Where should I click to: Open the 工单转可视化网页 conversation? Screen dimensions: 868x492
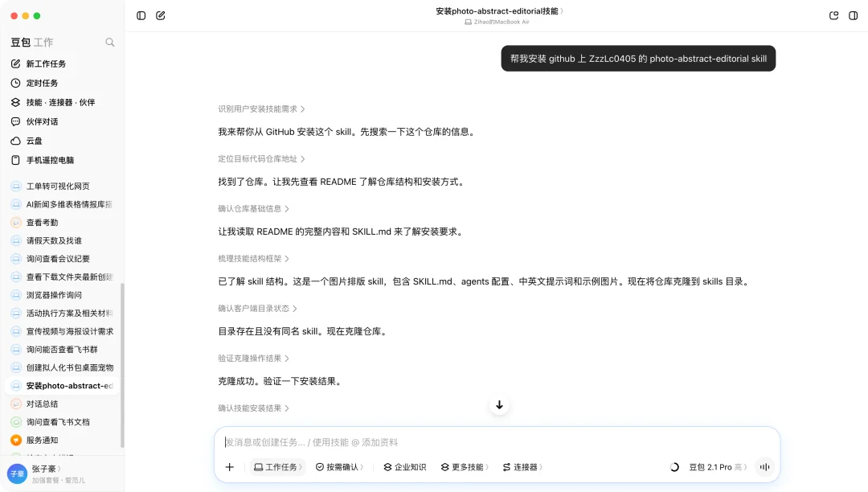pyautogui.click(x=62, y=186)
